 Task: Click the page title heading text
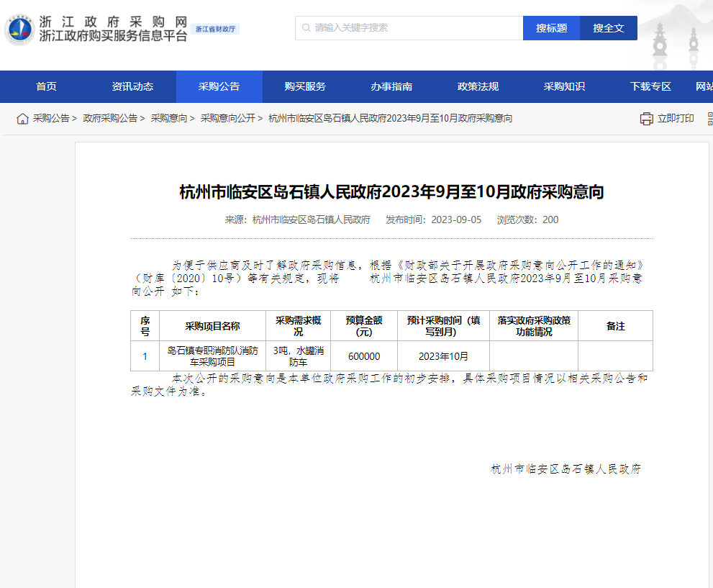point(391,192)
